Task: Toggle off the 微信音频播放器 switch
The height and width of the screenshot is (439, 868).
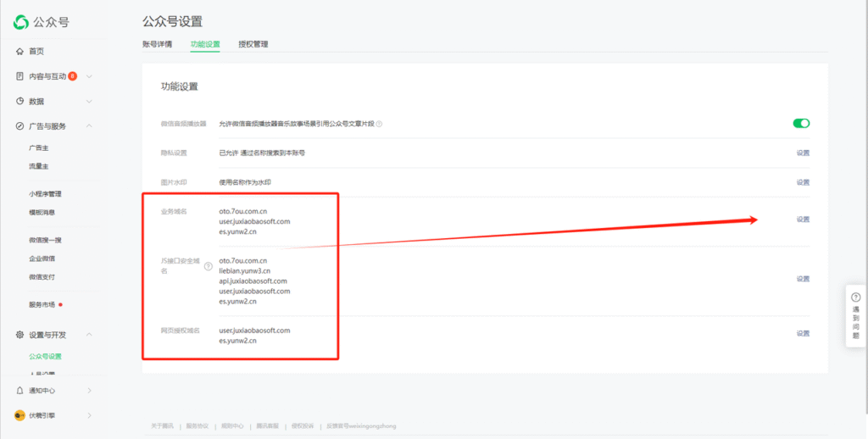Action: click(x=801, y=123)
